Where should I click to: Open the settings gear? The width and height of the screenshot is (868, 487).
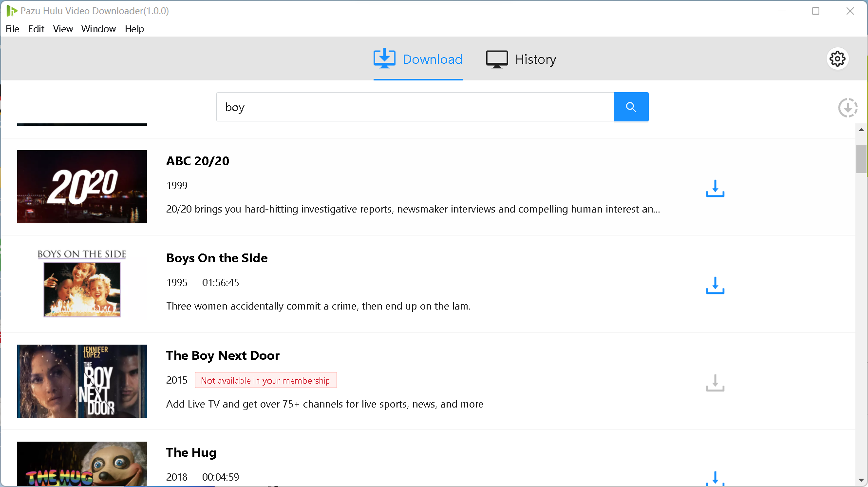point(837,59)
